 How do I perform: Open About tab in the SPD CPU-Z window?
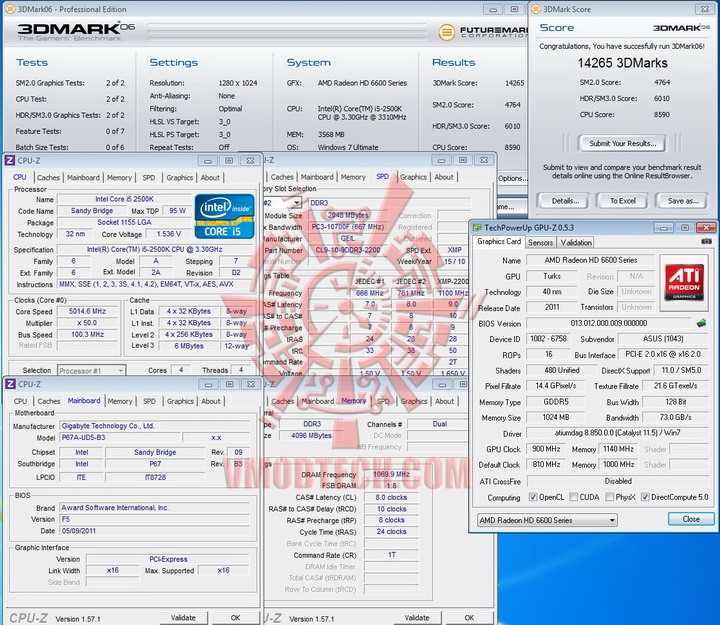(444, 177)
